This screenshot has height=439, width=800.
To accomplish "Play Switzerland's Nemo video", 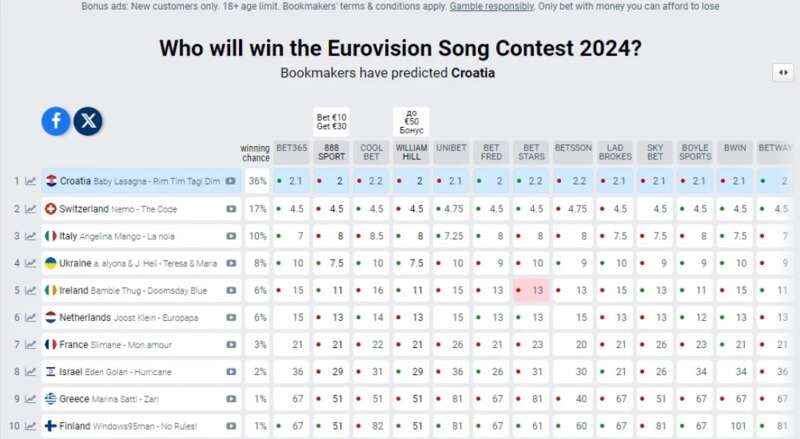I will 231,209.
